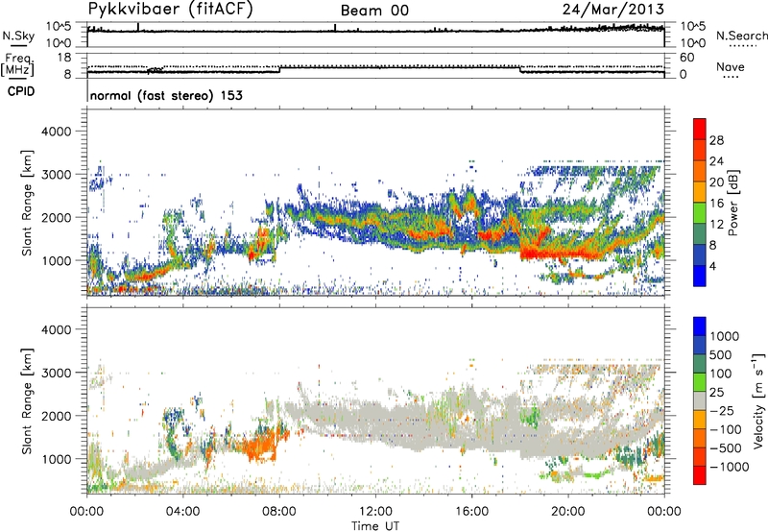This screenshot has height=532, width=768.
Task: Select the "08:00" time tick label
Action: click(279, 512)
